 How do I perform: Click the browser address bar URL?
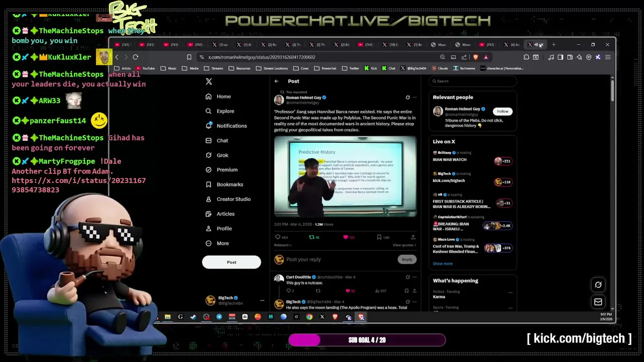[262, 57]
